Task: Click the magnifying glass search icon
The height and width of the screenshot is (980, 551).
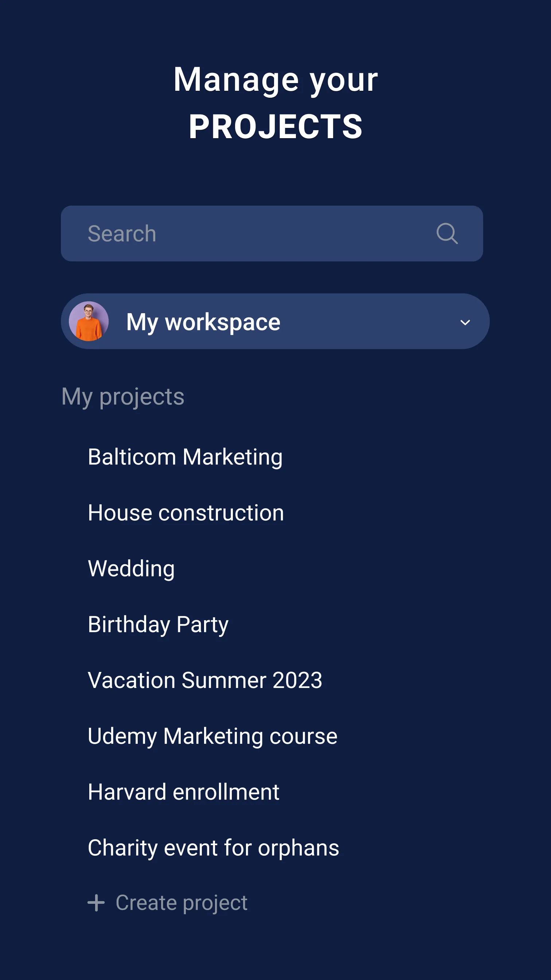Action: coord(447,233)
